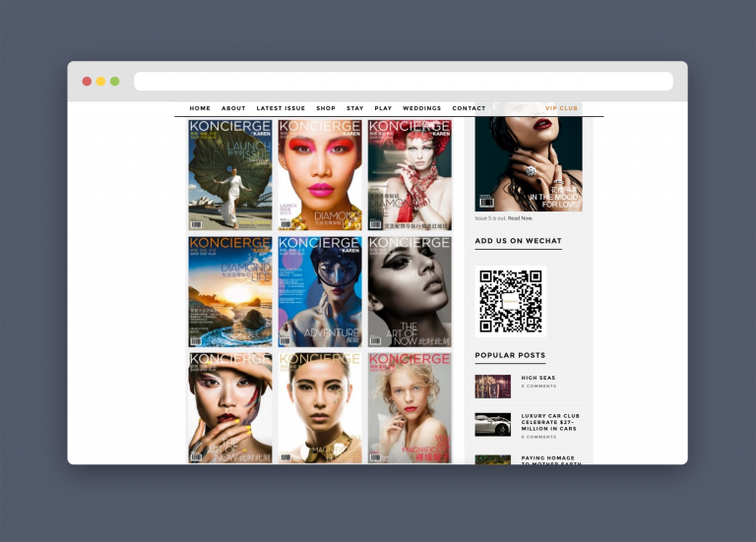
Task: Go to the ABOUT page
Action: tap(233, 108)
